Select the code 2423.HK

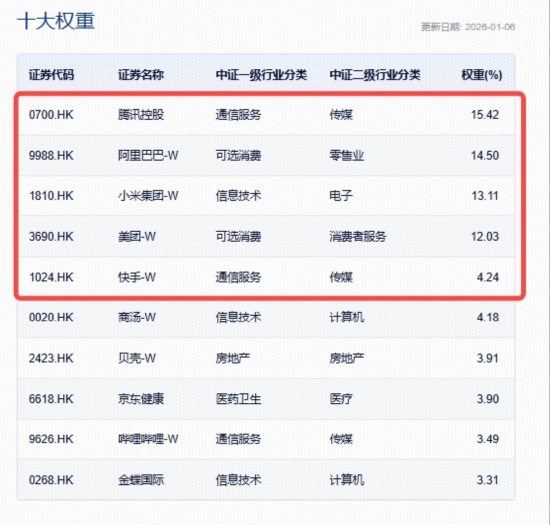coord(51,358)
